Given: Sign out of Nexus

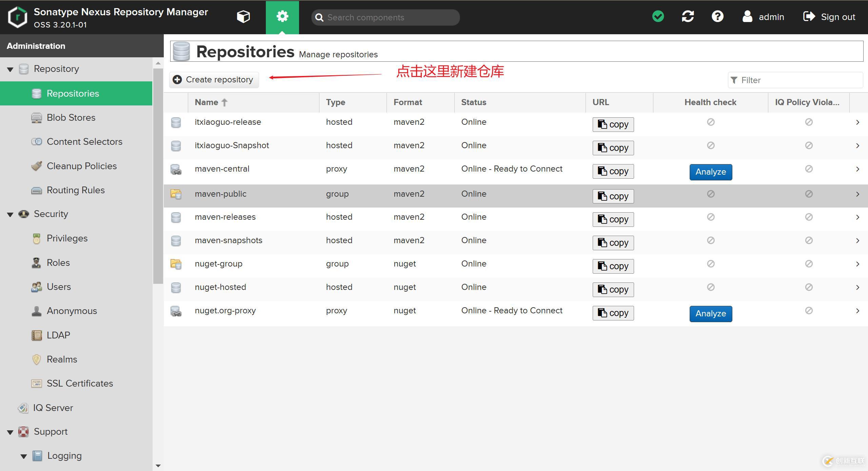Looking at the screenshot, I should [829, 17].
